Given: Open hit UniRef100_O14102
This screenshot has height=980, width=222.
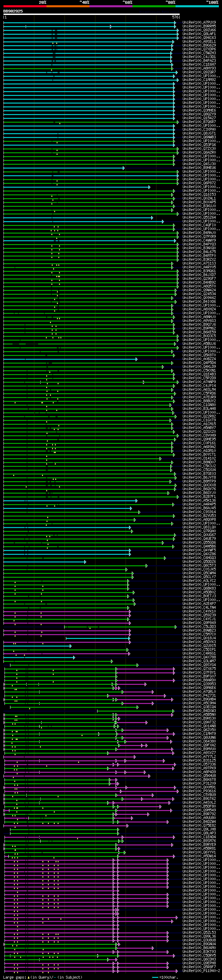Looking at the screenshot, I should point(199,459).
